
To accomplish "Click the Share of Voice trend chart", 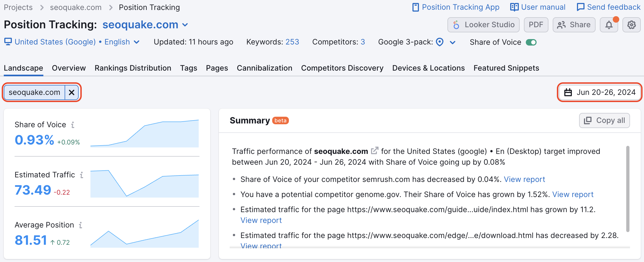I will [145, 133].
